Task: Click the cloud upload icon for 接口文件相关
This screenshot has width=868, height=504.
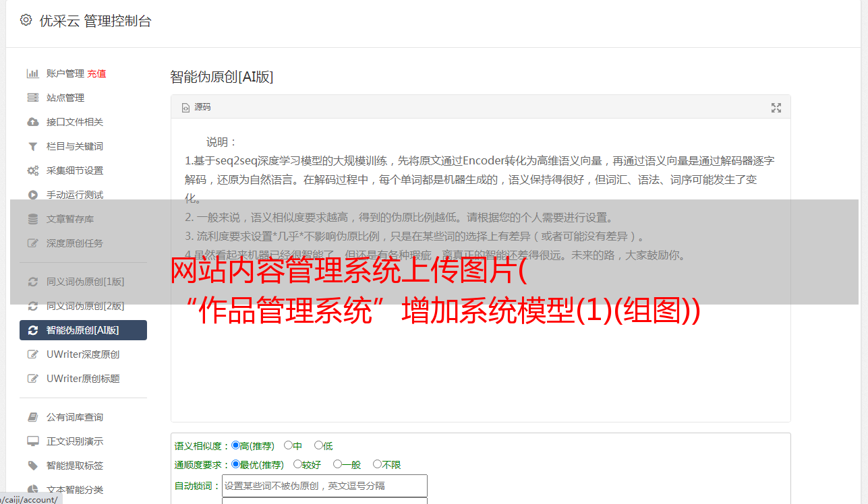Action: click(x=32, y=122)
